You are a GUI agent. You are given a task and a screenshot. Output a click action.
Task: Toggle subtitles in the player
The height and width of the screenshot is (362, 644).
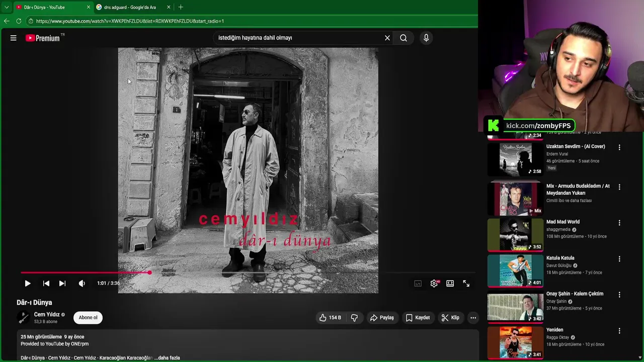(418, 284)
